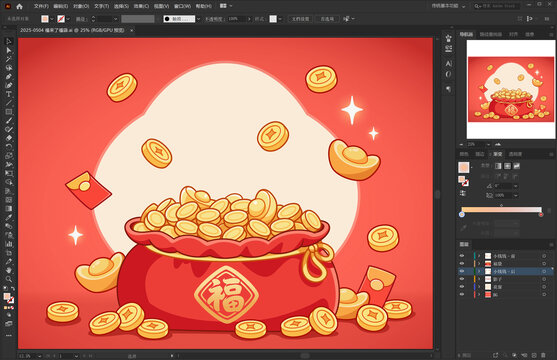Image resolution: width=557 pixels, height=360 pixels.
Task: Select the Rectangle tool
Action: [9, 112]
